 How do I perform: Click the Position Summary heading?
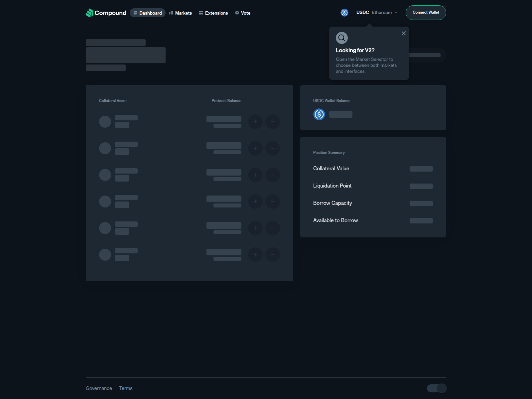329,153
